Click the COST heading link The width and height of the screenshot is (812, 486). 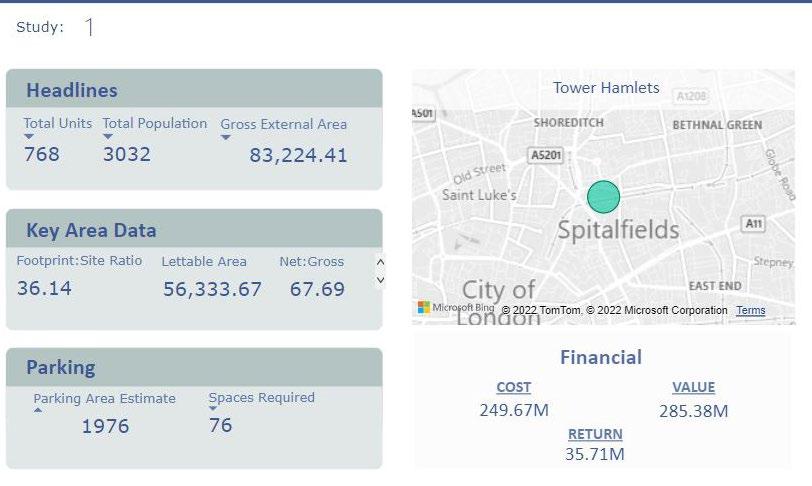click(513, 387)
